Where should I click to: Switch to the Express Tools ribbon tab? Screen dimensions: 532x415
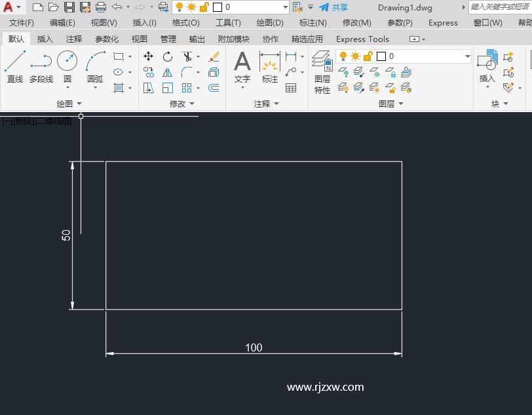362,39
